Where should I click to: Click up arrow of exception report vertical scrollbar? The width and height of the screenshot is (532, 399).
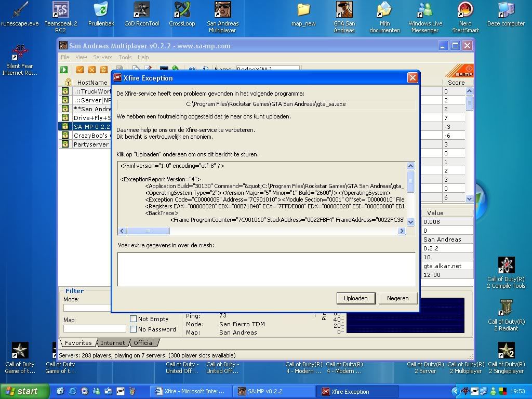coord(410,166)
